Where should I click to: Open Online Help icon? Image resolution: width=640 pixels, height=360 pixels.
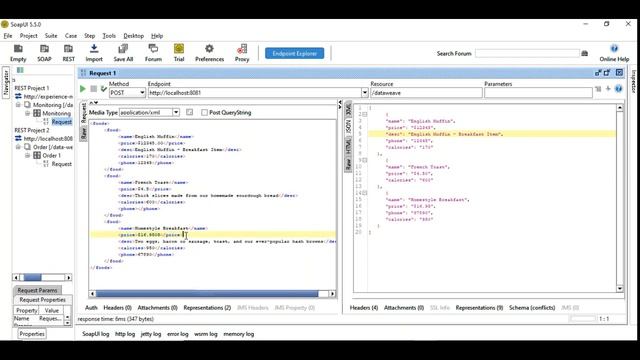coord(614,53)
